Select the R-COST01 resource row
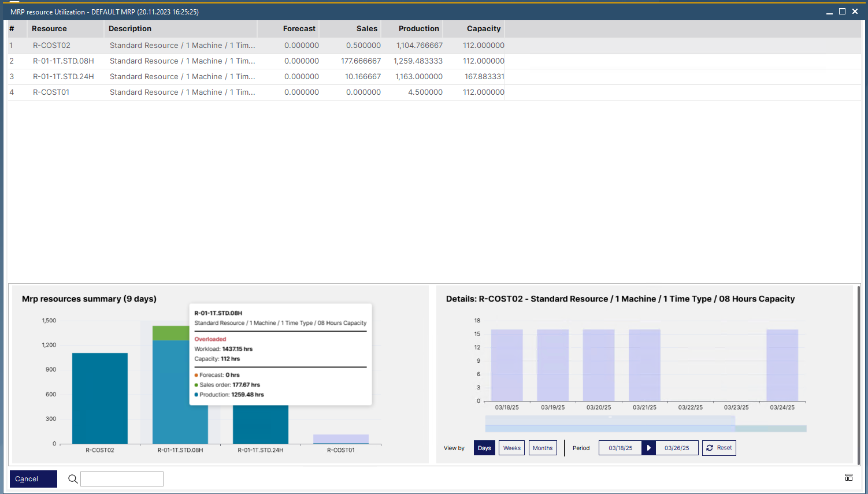Screen dimensions: 868x494 pos(51,92)
